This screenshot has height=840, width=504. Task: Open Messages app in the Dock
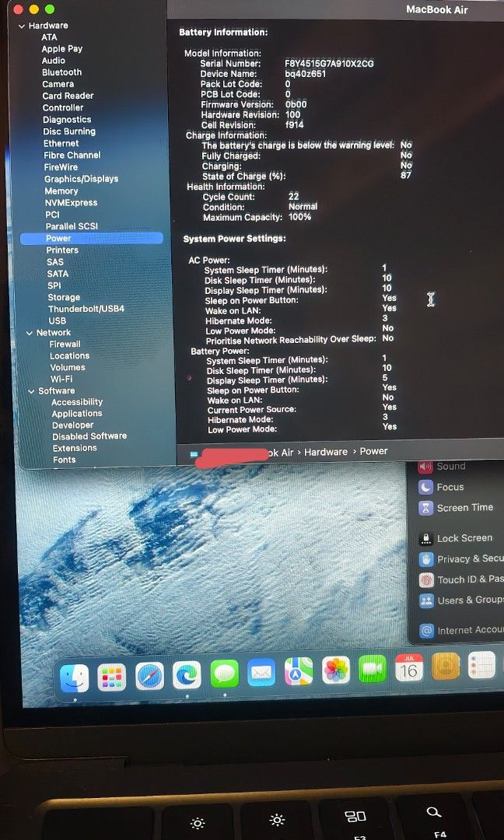[225, 674]
